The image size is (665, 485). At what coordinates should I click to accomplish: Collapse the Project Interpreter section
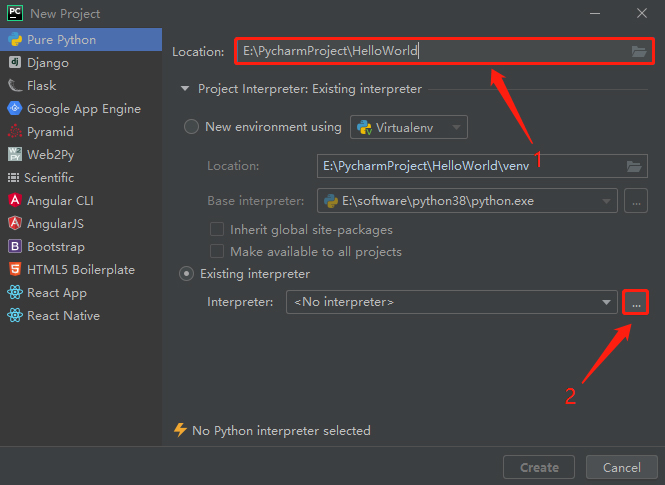pos(185,89)
